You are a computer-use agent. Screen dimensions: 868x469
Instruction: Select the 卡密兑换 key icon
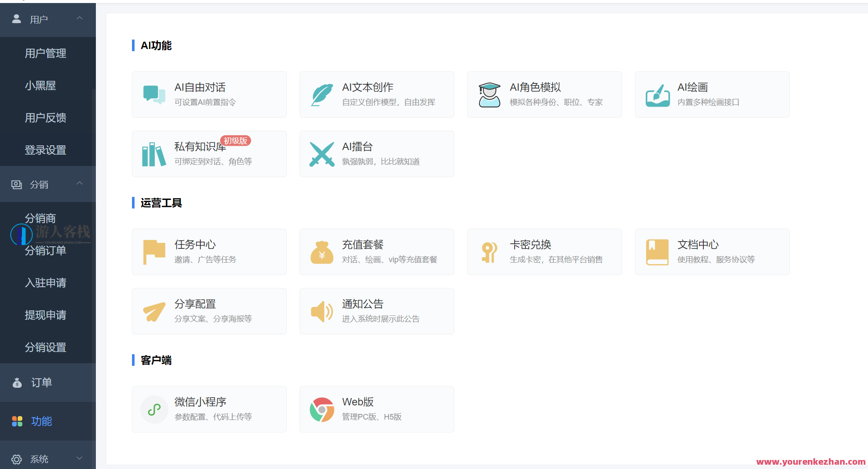pos(489,252)
